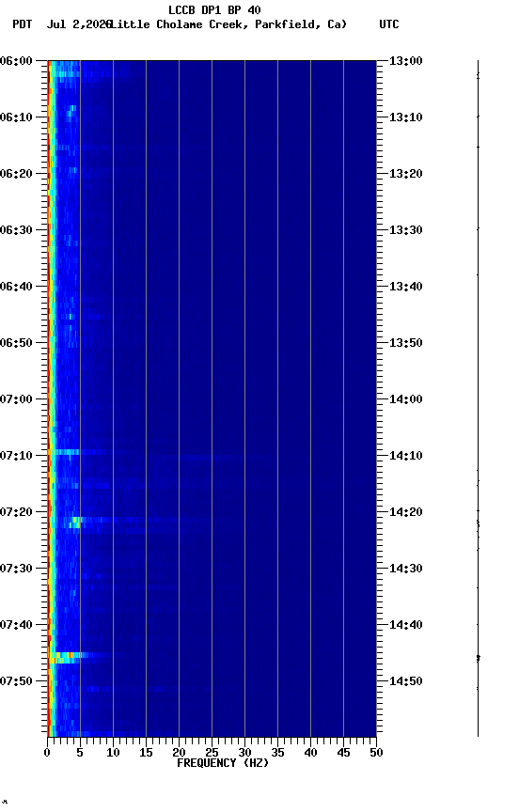The height and width of the screenshot is (812, 519).
Task: Click the 0 Hz frequency axis label
Action: (x=47, y=753)
